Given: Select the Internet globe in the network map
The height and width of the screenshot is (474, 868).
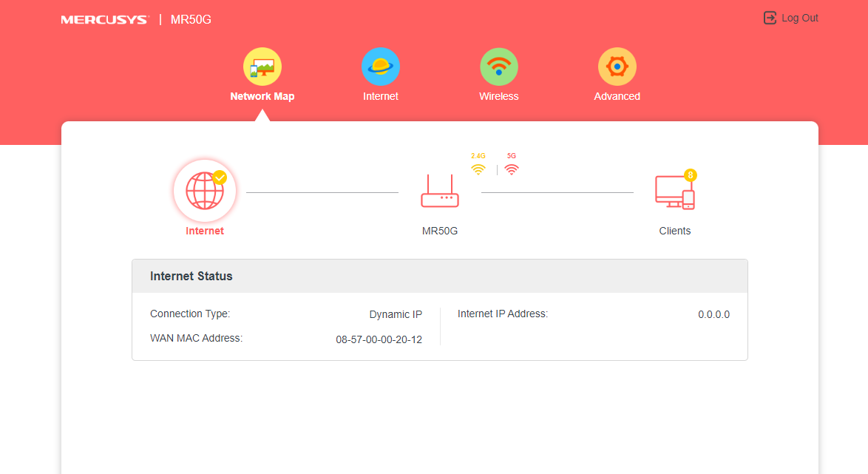Looking at the screenshot, I should tap(205, 192).
